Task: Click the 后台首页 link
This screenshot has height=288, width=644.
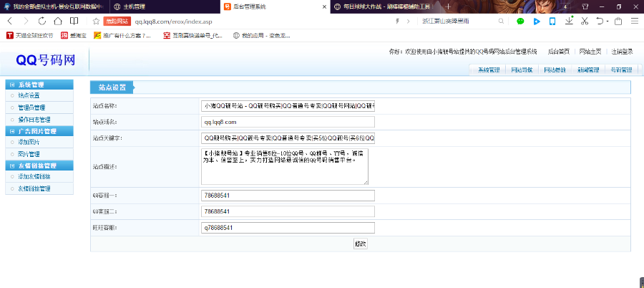Action: [559, 52]
